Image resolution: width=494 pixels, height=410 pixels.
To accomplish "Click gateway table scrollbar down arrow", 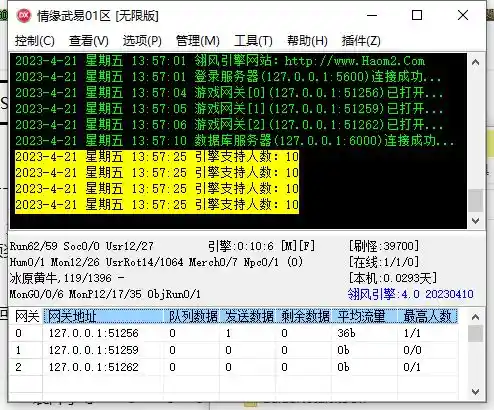I will point(476,391).
